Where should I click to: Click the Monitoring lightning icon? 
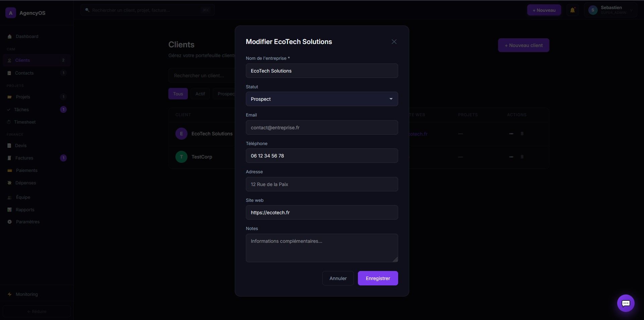click(x=10, y=294)
